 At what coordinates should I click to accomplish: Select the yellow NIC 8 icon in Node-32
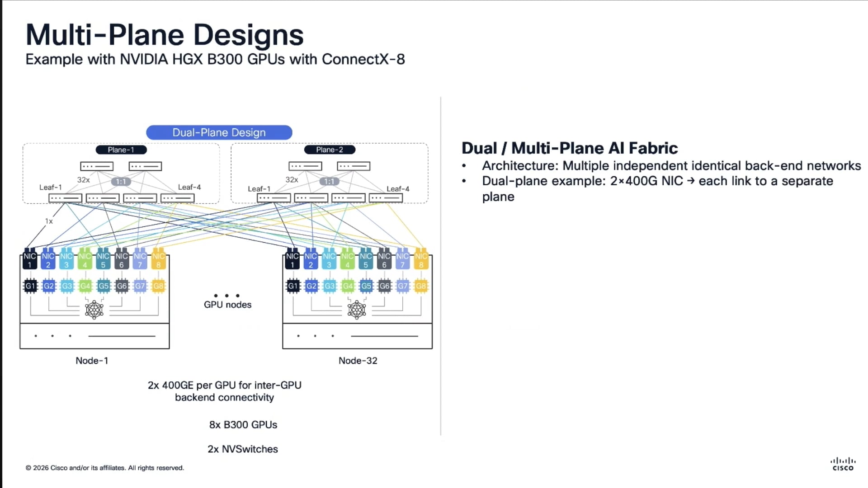(421, 259)
